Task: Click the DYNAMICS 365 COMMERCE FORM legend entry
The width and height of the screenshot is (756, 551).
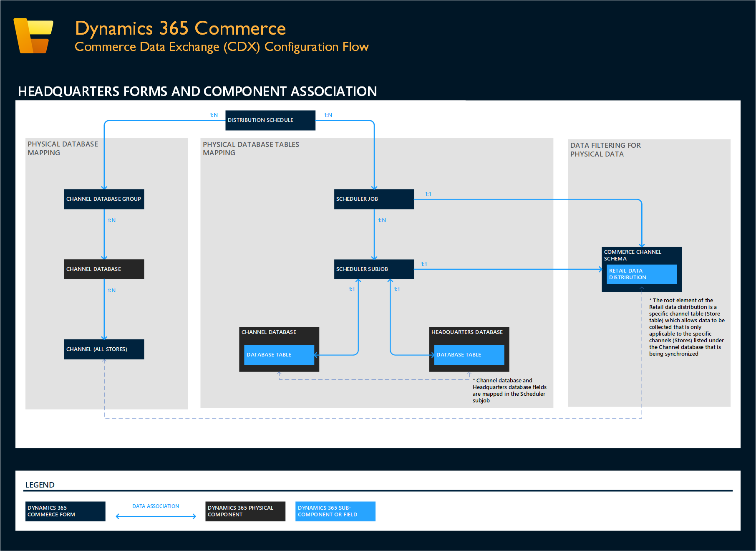Action: (65, 511)
